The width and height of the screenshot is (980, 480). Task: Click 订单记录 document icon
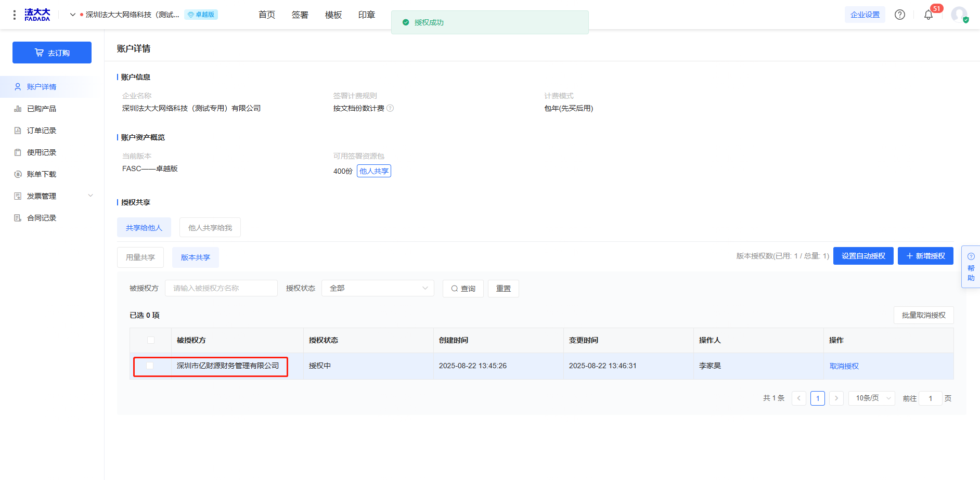[x=18, y=131]
